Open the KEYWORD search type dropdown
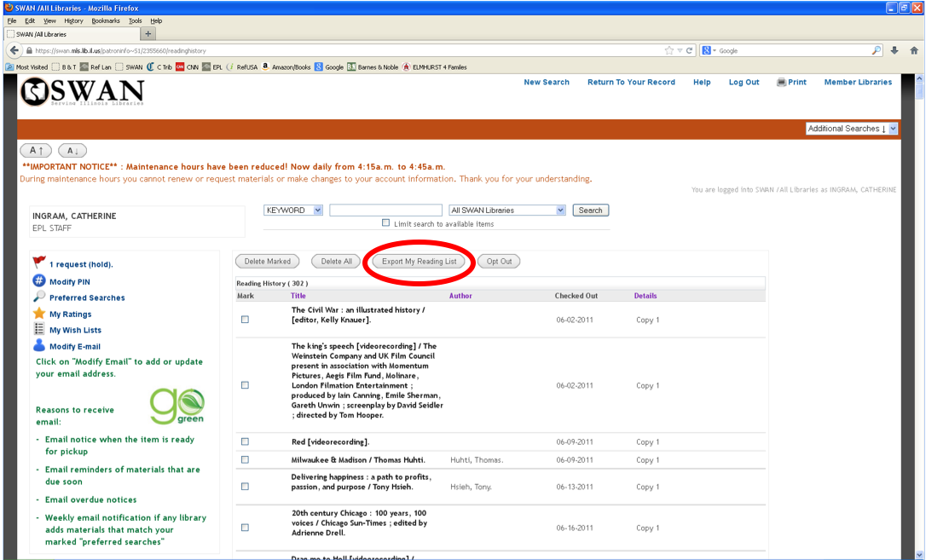 coord(293,210)
